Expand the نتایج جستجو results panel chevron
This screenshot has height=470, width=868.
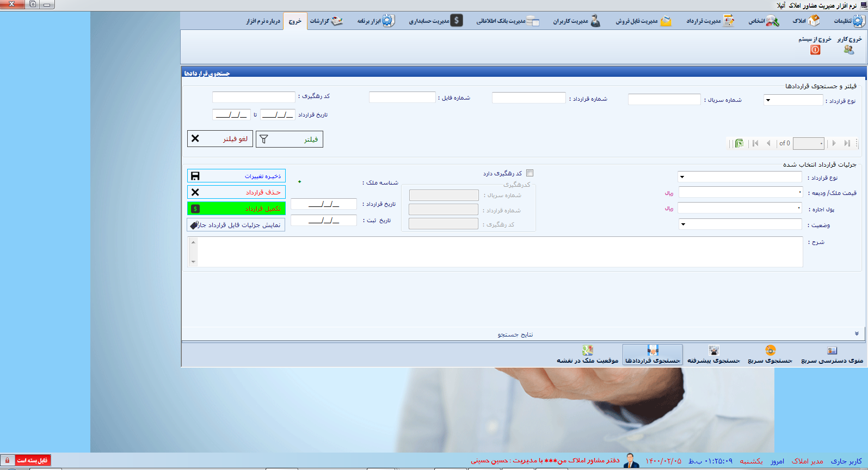pyautogui.click(x=857, y=333)
